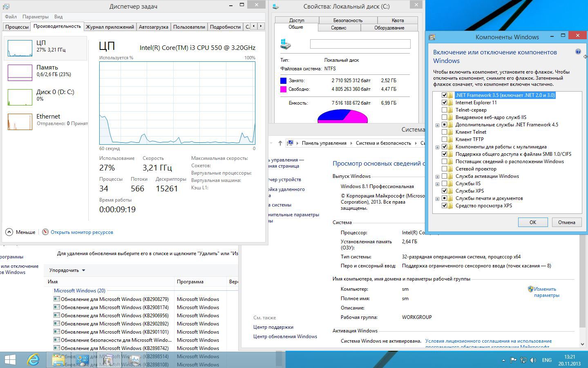This screenshot has height=368, width=588.
Task: Click the tab scroll right arrow in Task Manager
Action: pos(261,26)
